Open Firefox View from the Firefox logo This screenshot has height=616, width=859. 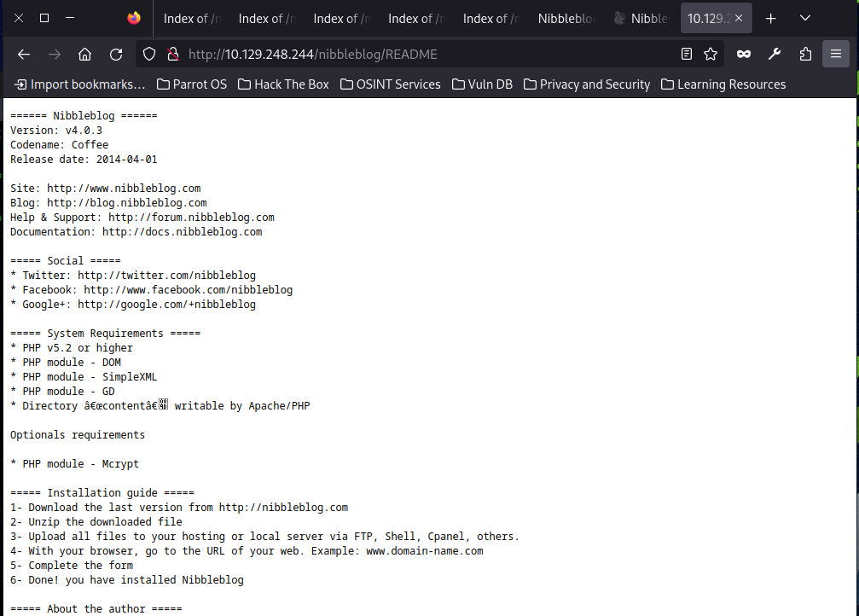point(134,18)
